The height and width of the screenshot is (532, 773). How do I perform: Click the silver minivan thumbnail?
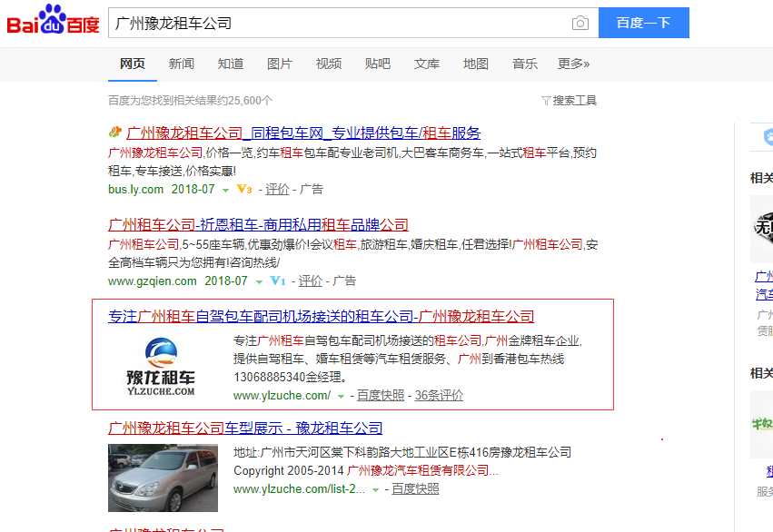(x=163, y=478)
